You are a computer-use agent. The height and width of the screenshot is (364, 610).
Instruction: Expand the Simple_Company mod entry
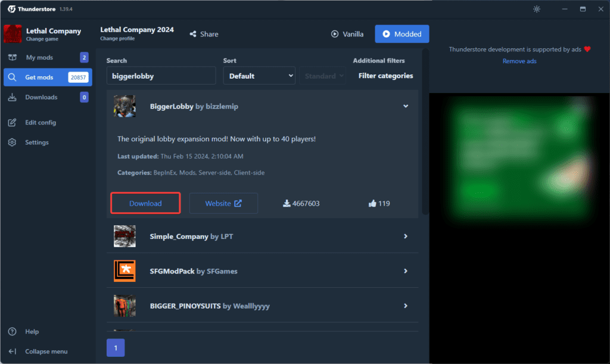point(406,237)
